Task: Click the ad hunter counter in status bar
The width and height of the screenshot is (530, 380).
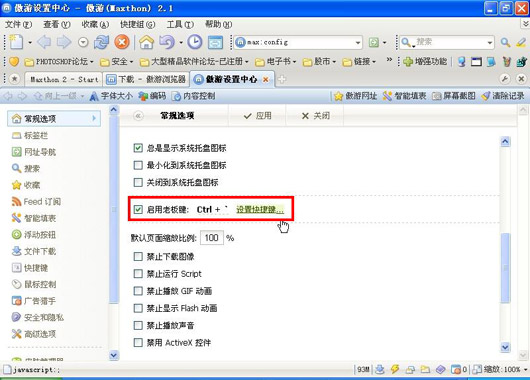Action: click(x=459, y=369)
